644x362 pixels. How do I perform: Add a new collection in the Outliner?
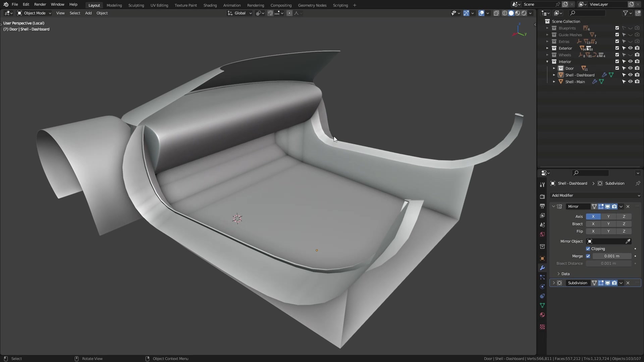pyautogui.click(x=638, y=13)
